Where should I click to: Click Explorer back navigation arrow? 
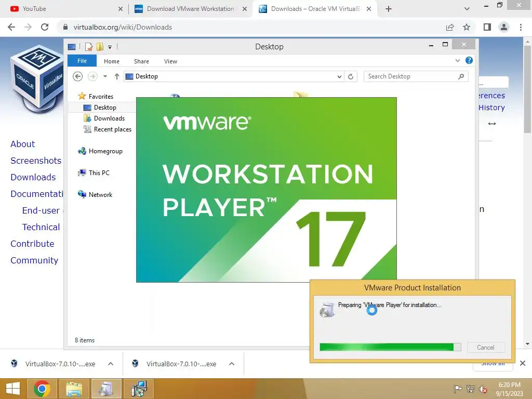click(x=78, y=76)
